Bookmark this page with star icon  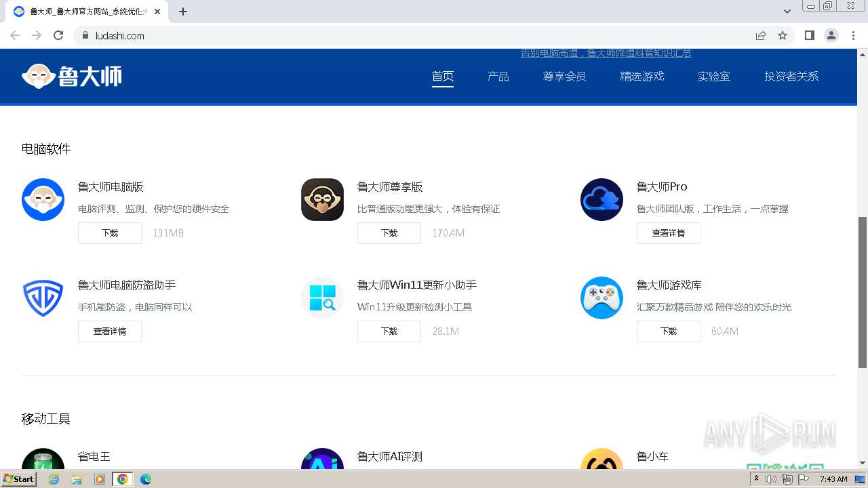[783, 35]
